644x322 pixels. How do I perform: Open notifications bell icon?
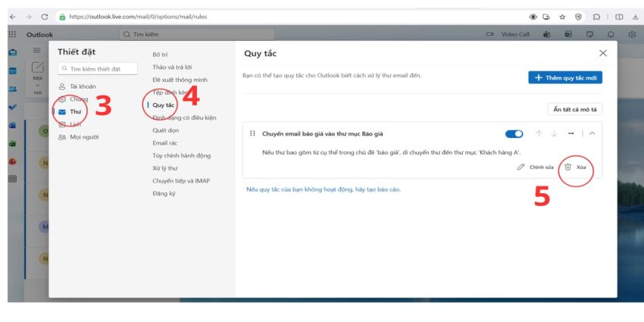click(x=611, y=35)
